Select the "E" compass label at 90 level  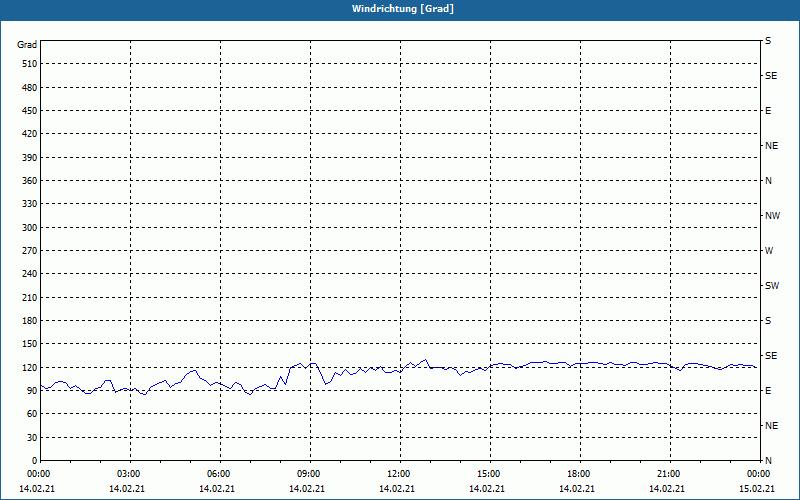(x=768, y=391)
